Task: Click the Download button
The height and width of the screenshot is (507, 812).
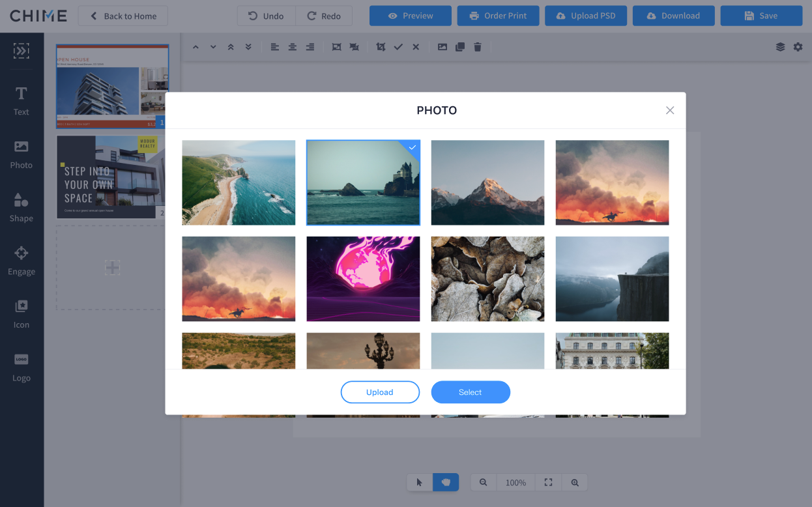Action: 674,16
